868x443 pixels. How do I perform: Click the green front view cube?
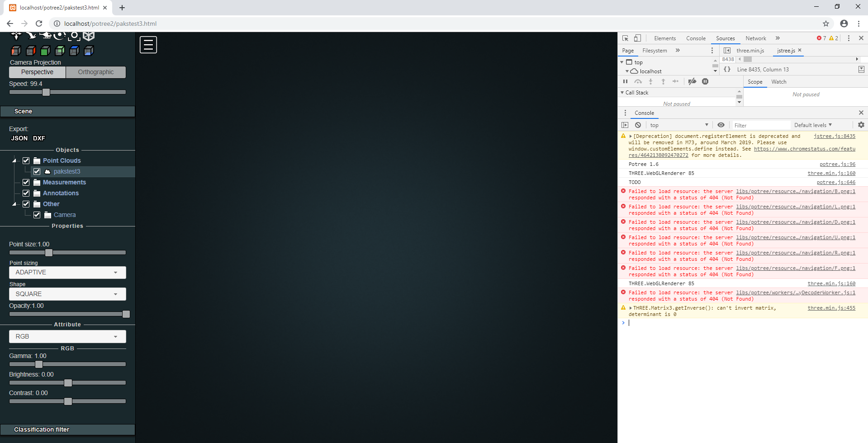[x=45, y=51]
